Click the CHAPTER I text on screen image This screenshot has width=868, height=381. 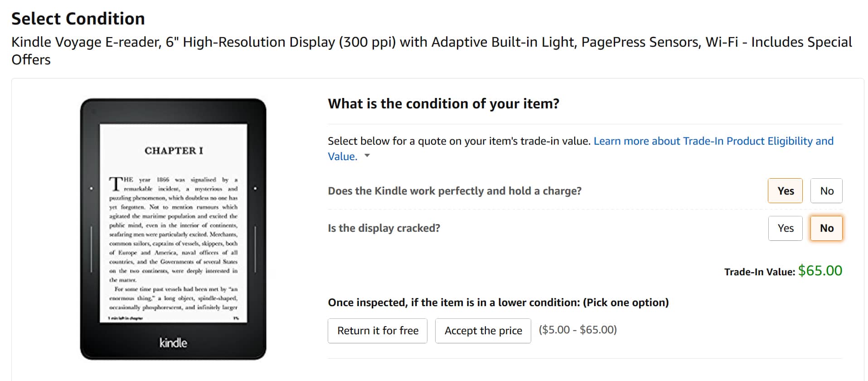coord(174,151)
